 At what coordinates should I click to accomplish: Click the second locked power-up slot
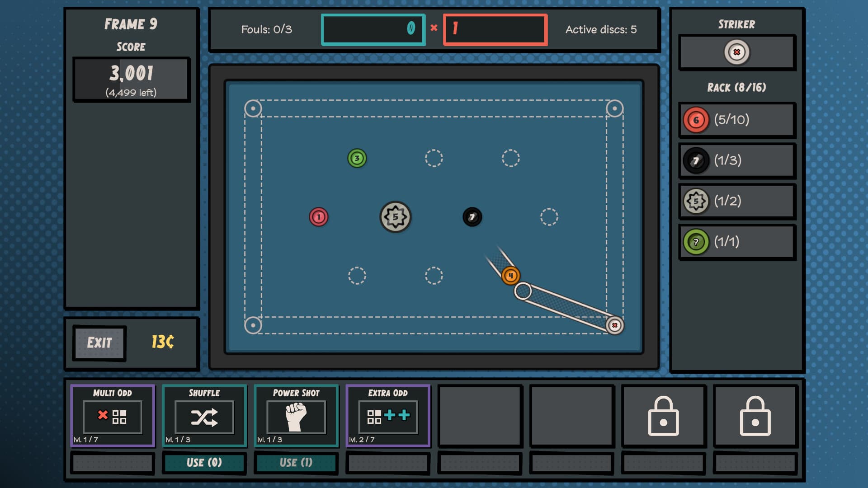(x=755, y=416)
